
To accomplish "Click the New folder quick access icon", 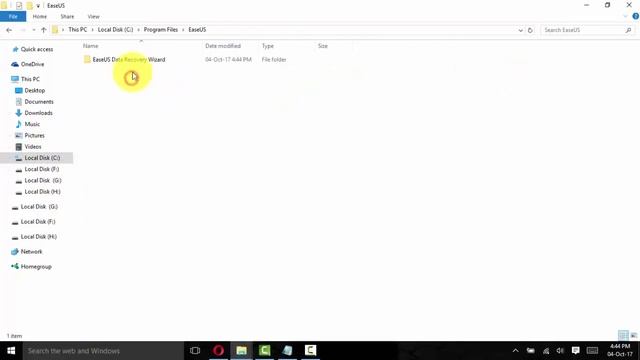I will click(29, 6).
